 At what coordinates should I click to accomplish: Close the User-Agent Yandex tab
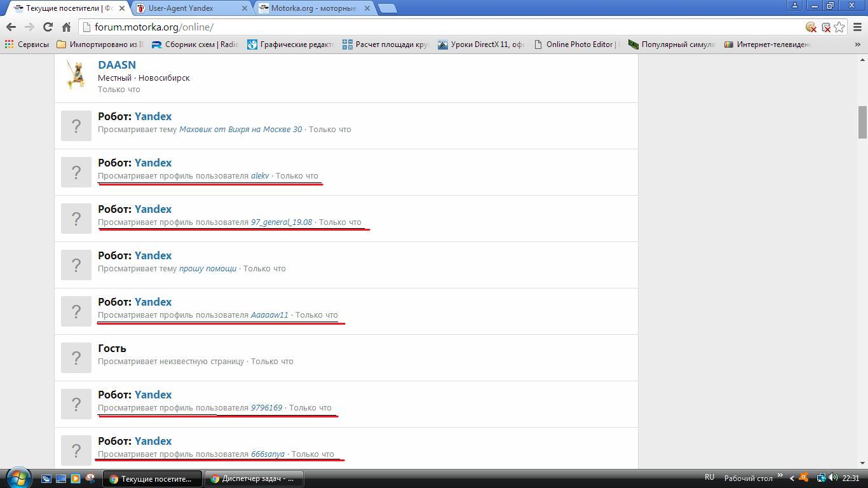(x=245, y=8)
